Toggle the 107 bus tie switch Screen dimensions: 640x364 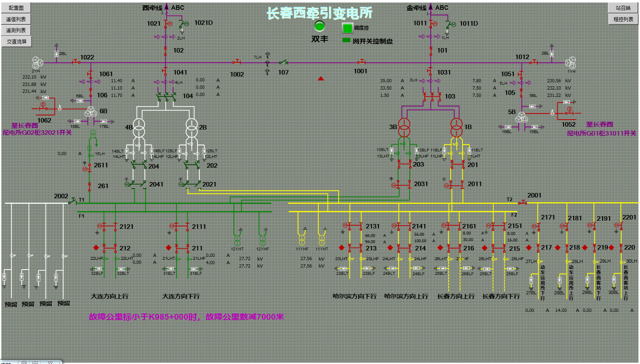[284, 62]
